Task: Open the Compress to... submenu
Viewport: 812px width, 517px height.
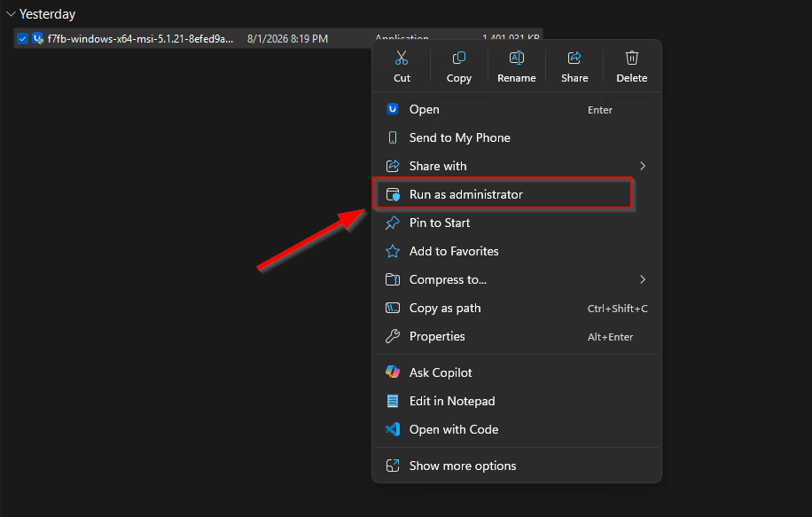Action: (x=516, y=279)
